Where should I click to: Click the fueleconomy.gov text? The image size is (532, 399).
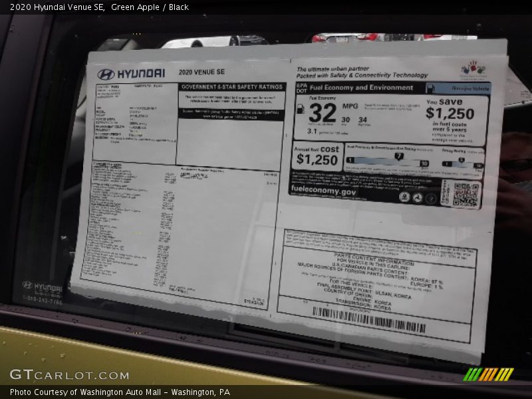pyautogui.click(x=323, y=190)
